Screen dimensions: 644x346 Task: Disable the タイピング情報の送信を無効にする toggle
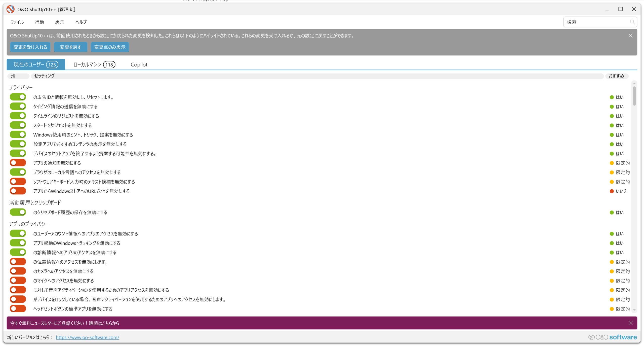point(18,107)
